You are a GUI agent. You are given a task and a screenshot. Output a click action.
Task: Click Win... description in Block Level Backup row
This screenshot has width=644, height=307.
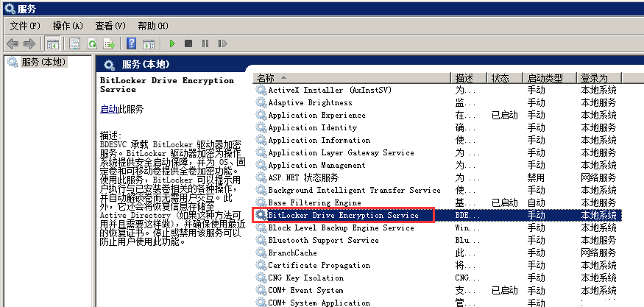tap(467, 227)
